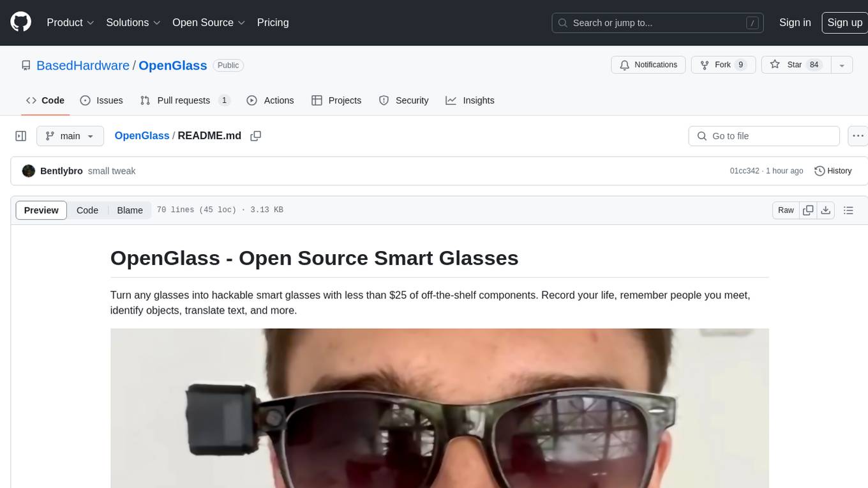The image size is (868, 488).
Task: Open the BasedHardware owner link
Action: coord(83,65)
